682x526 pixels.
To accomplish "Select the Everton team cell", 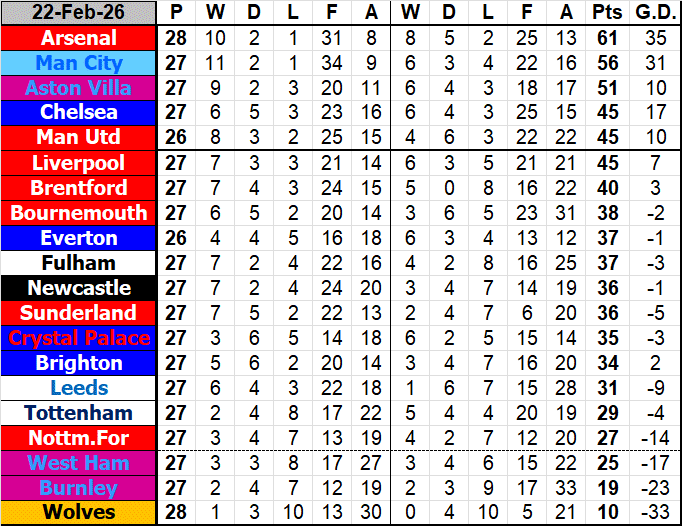I will (79, 238).
